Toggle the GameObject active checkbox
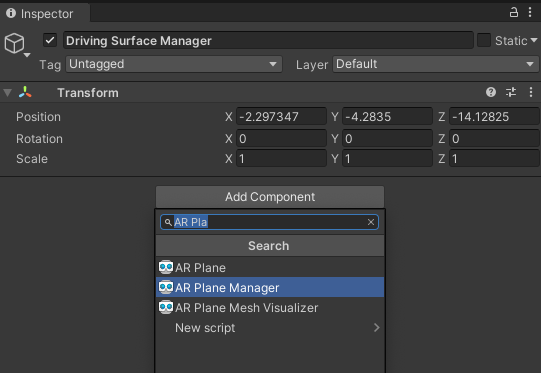Image resolution: width=541 pixels, height=373 pixels. (50, 40)
